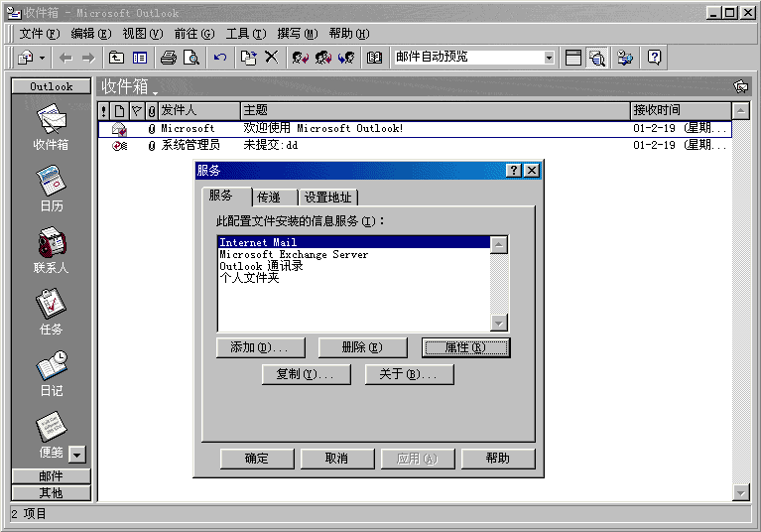Click the people icon left of Help icon
761x532 pixels.
pos(625,58)
